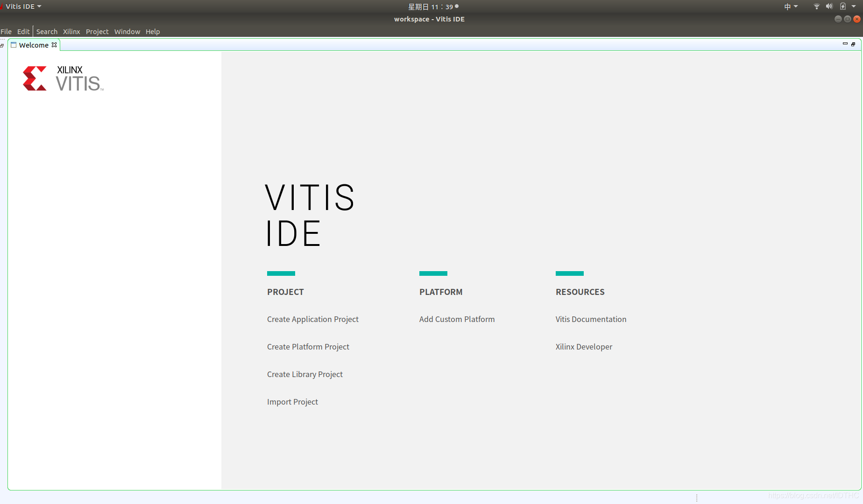Click the restore icon at left window edge
The width and height of the screenshot is (863, 504).
[2, 46]
